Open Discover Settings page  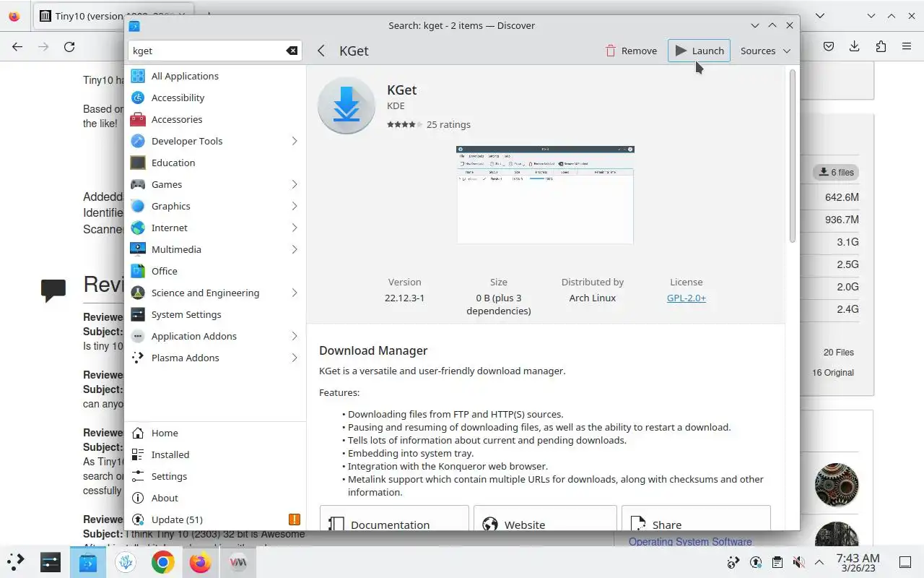coord(215,476)
